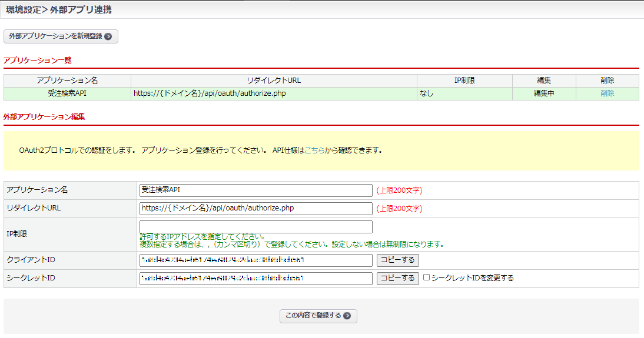
Task: Toggle the シークレットIDを変更する checkbox
Action: (427, 278)
